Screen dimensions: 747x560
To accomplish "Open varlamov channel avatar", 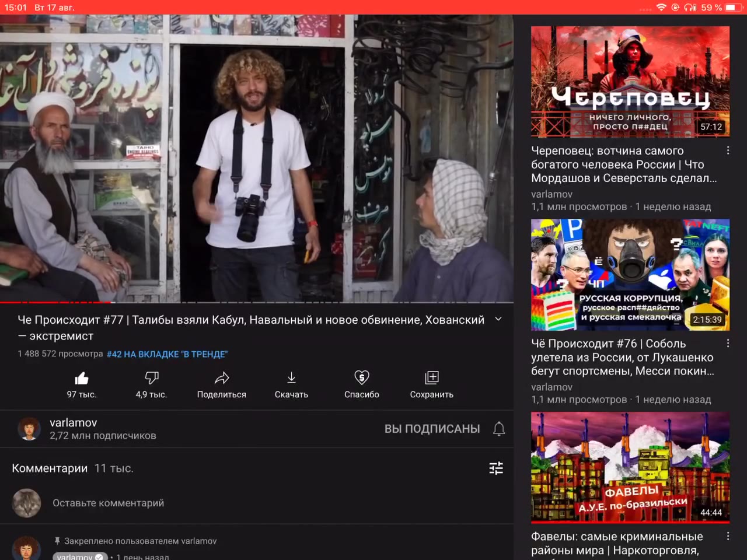I will [29, 429].
